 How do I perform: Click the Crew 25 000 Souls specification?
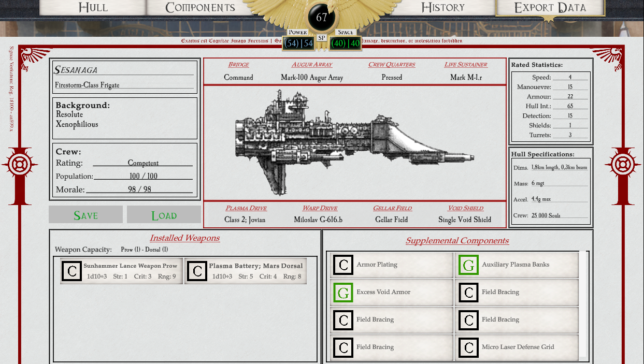[x=560, y=215]
